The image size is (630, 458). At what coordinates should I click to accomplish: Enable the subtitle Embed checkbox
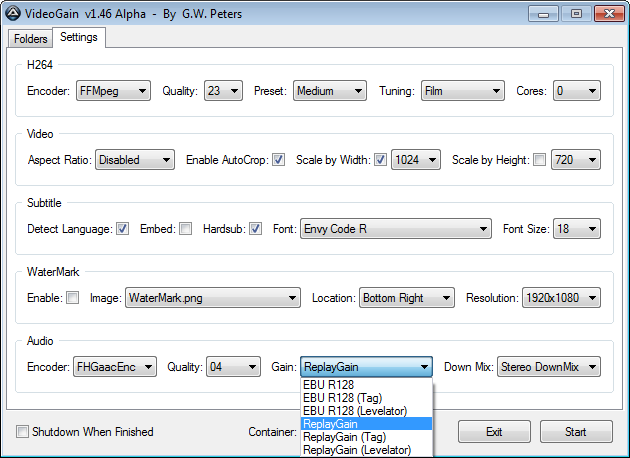pos(185,228)
